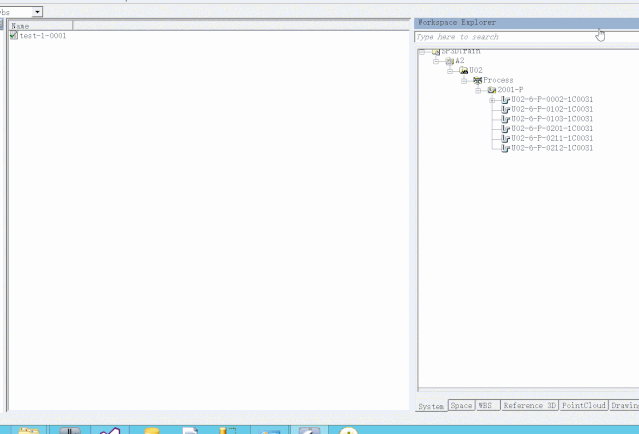Collapse the SP3DTrain root node
The height and width of the screenshot is (434, 639).
coord(422,52)
